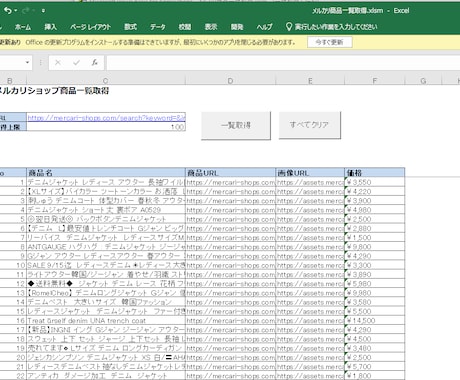Click the product URL link in row 1
Screen dimensions: 460x380
[231, 182]
